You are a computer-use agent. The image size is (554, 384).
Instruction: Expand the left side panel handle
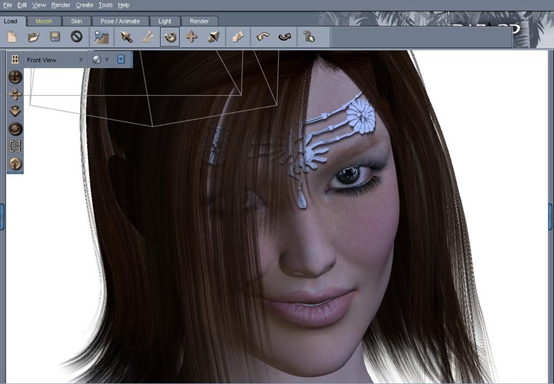coord(2,217)
